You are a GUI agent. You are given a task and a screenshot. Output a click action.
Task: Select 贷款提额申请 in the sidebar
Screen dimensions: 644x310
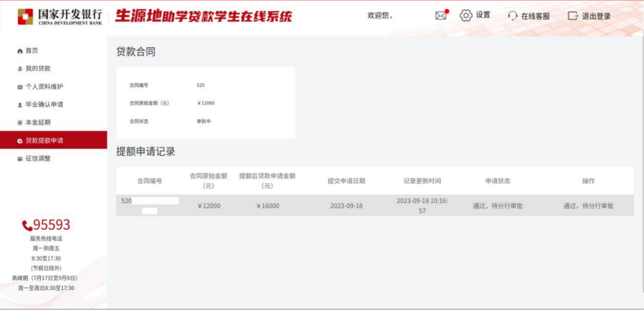tap(44, 141)
